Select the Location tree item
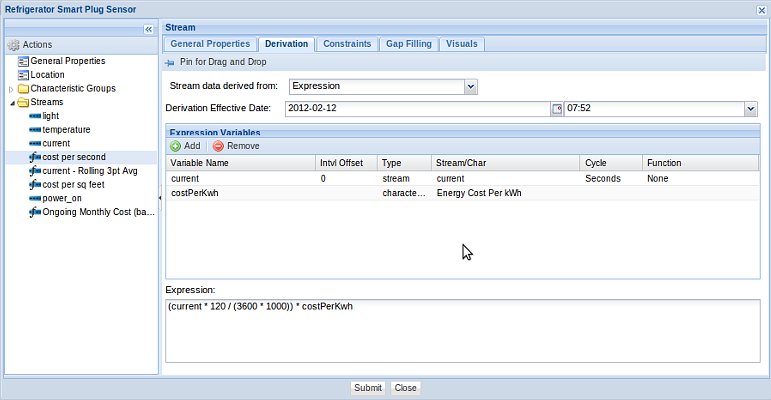 pyautogui.click(x=47, y=74)
